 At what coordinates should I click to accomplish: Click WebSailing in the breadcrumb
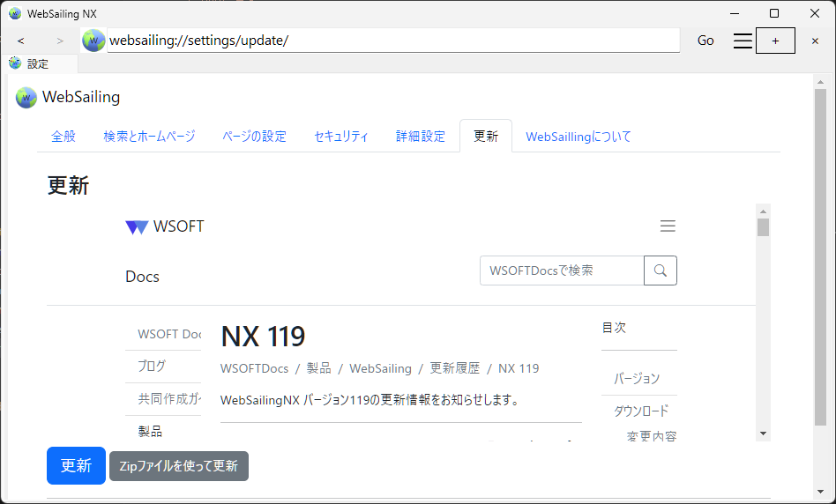click(381, 368)
